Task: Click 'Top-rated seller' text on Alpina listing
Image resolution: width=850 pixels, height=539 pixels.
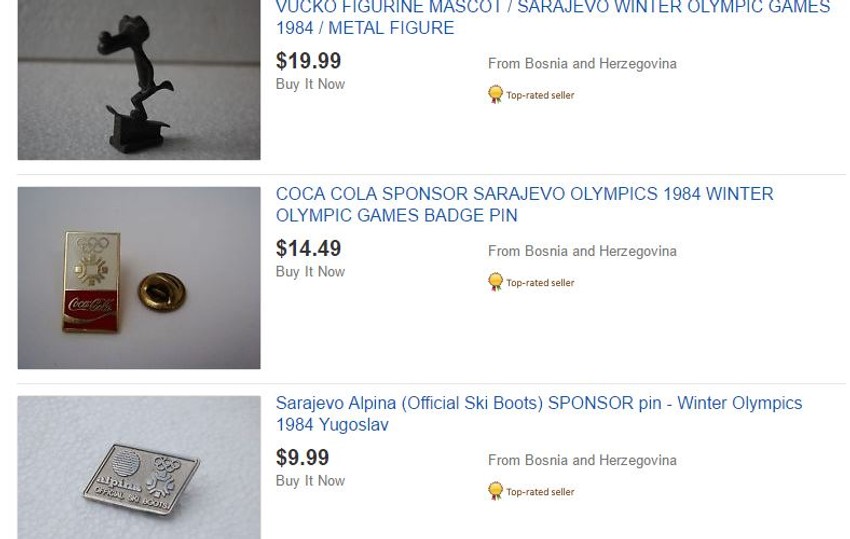Action: 540,492
